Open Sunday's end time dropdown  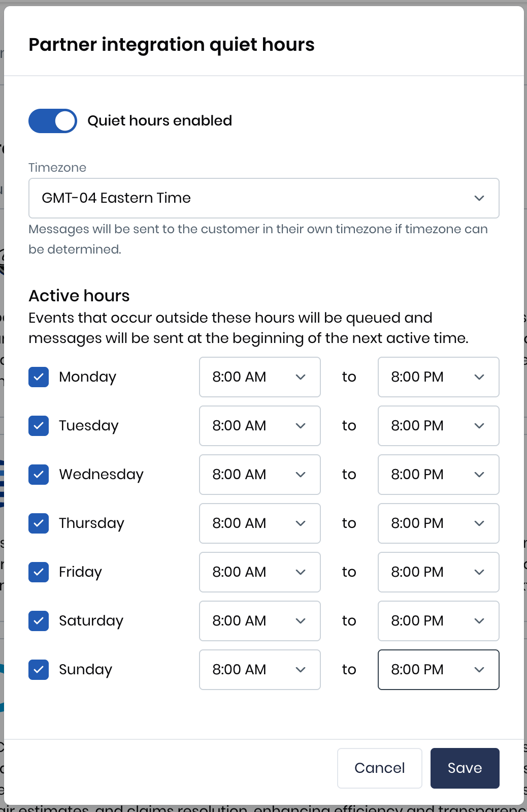(438, 670)
